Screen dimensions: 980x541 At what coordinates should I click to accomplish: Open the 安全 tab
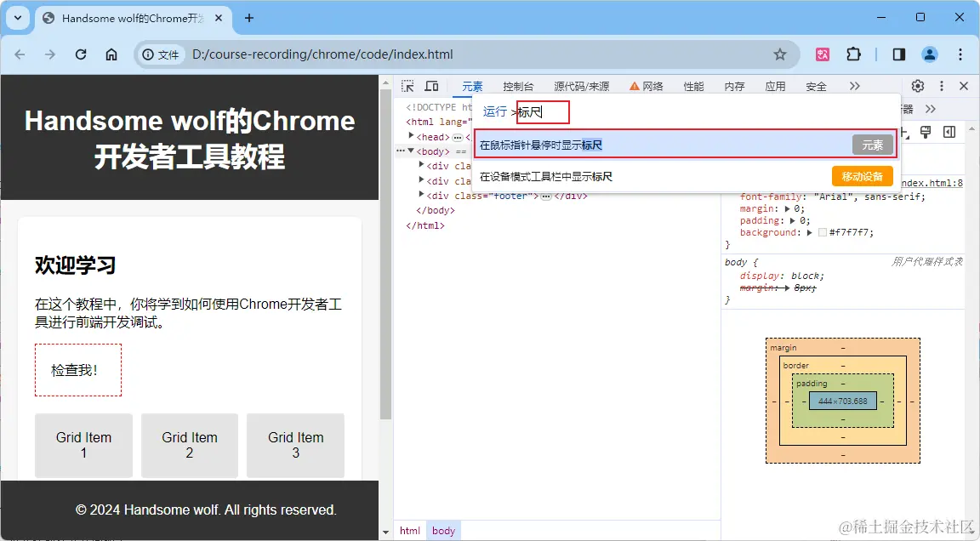(x=816, y=86)
